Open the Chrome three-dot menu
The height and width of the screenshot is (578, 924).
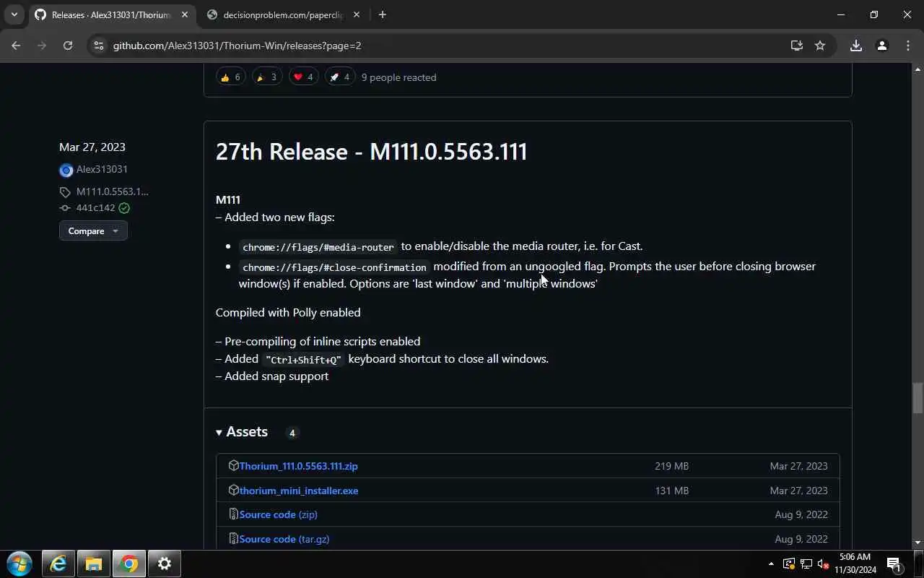[x=908, y=46]
